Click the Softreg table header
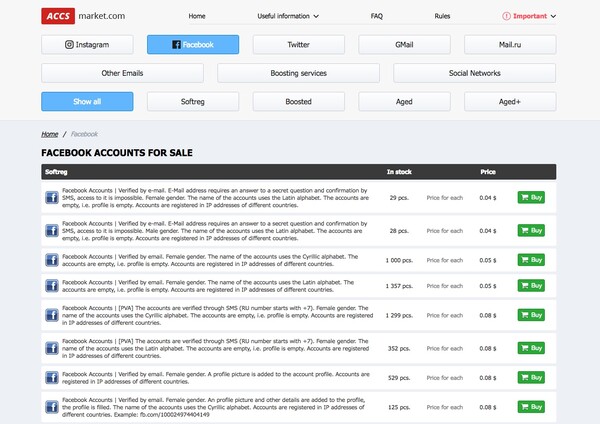600x424 pixels. (56, 172)
